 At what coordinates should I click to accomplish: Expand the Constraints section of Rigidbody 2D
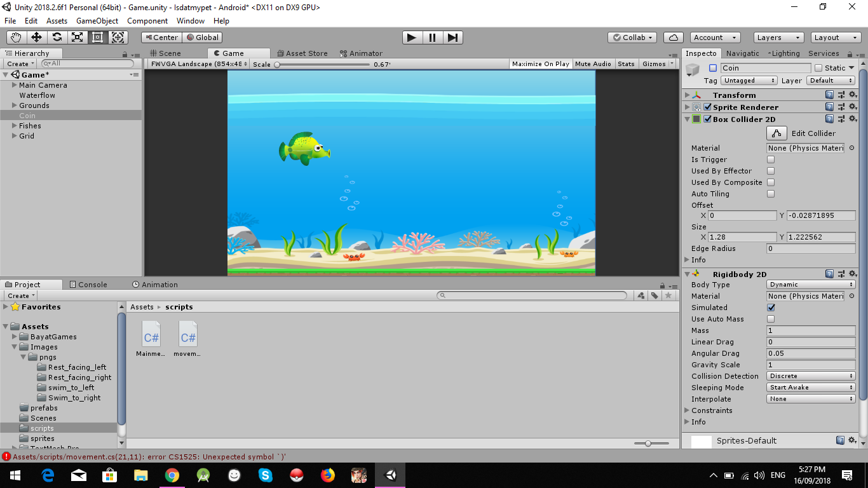[x=688, y=410]
